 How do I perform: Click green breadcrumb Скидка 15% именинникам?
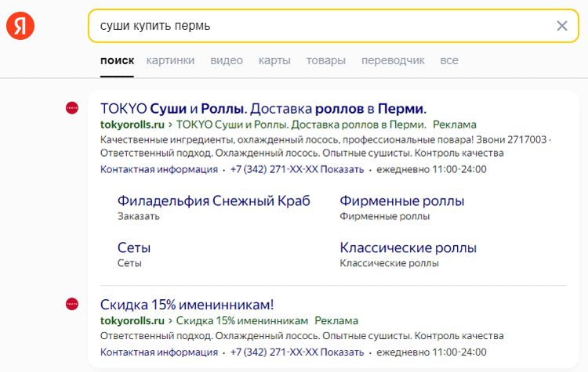click(x=242, y=320)
